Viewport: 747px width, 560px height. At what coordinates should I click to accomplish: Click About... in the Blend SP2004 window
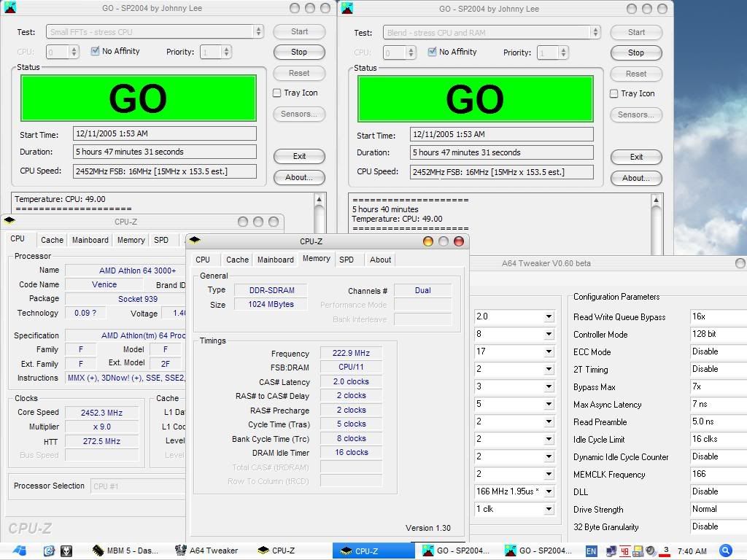pyautogui.click(x=636, y=178)
